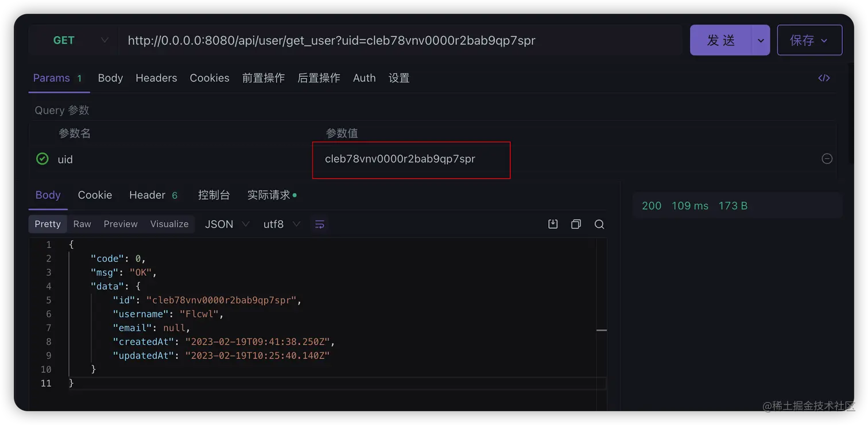Screen dimensions: 868x425
Task: Open the code generation icon
Action: click(824, 78)
